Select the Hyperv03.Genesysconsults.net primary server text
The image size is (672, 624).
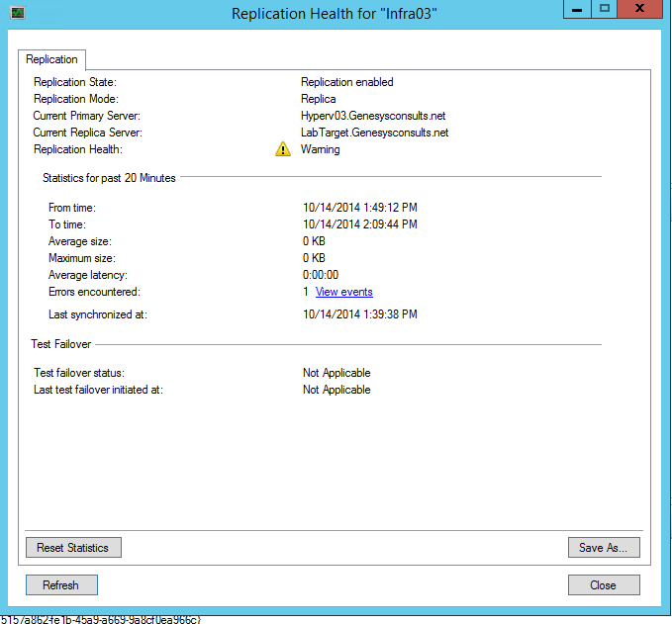tap(370, 116)
